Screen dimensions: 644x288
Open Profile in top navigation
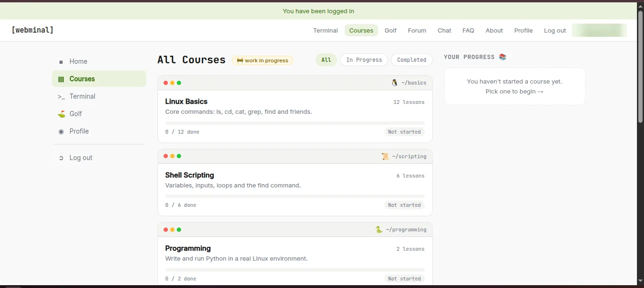(x=523, y=30)
